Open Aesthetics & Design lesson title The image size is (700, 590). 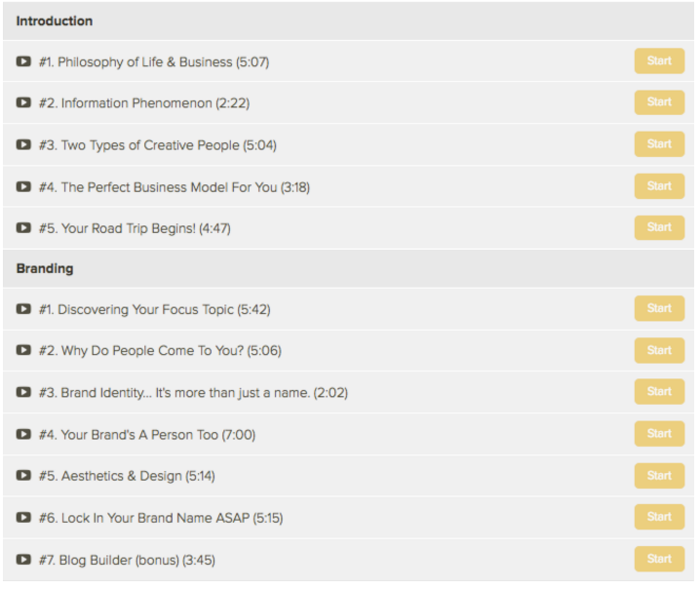click(x=127, y=476)
